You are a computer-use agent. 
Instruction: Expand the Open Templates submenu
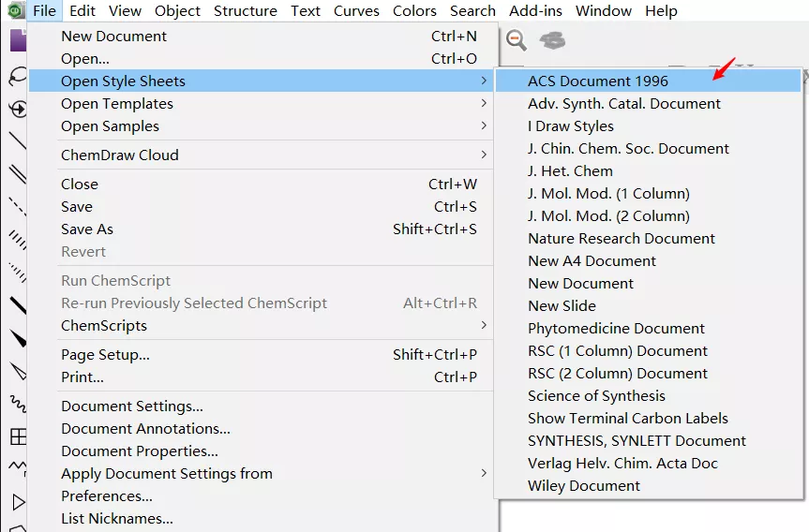coord(262,104)
